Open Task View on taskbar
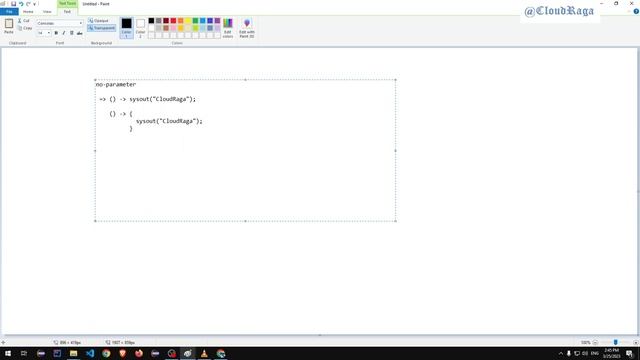Viewport: 640px width, 360px height. 24,353
